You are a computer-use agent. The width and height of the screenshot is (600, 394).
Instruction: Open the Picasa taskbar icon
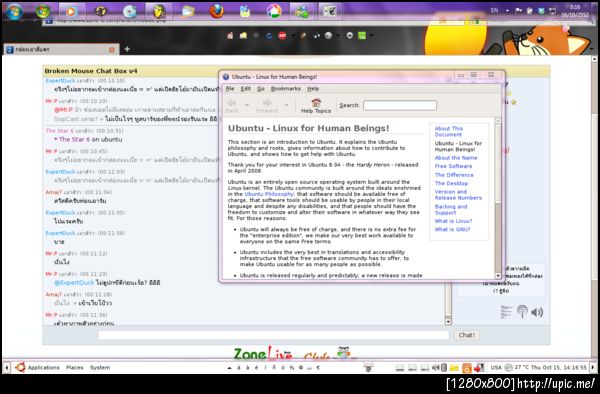coord(274,11)
